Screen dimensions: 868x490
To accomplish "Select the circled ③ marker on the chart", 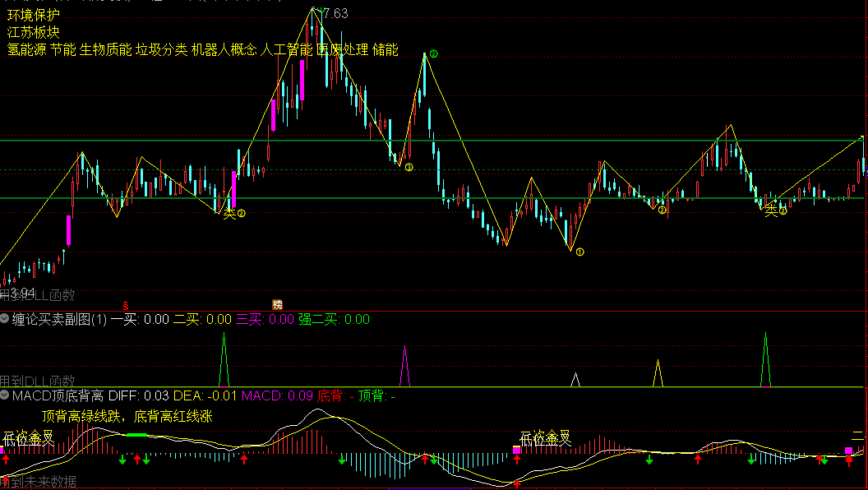I will [x=409, y=167].
